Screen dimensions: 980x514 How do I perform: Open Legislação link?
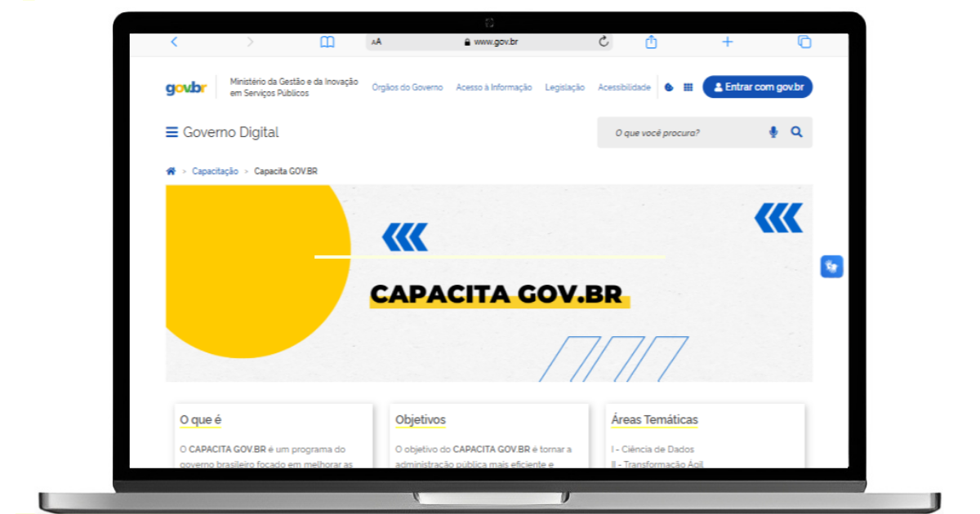click(565, 87)
